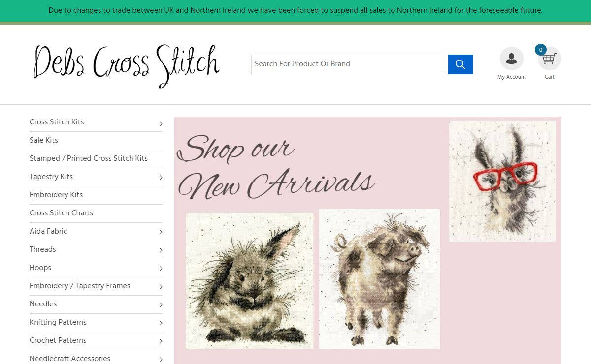Screen dimensions: 591x364
Task: Open the Hoops category link
Action: coord(40,268)
